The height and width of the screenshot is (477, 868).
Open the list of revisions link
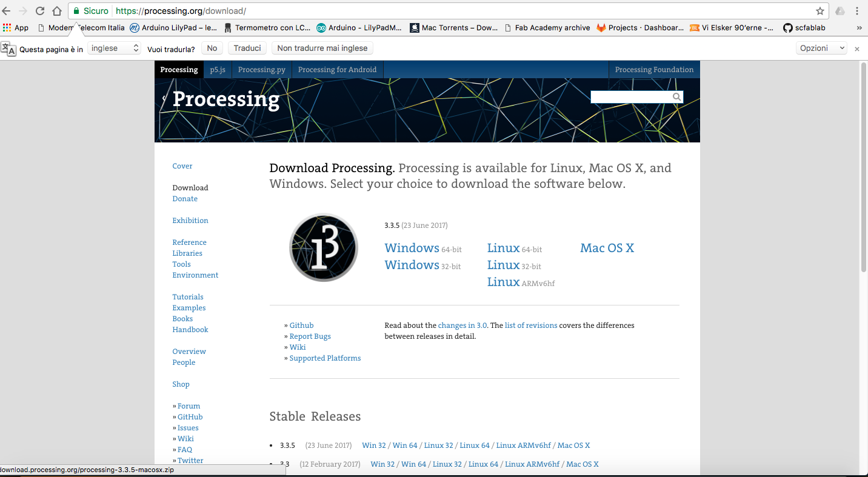coord(531,325)
